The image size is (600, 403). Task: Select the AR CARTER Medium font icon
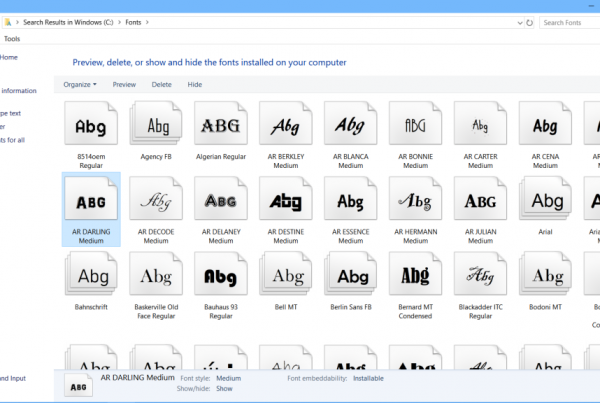pyautogui.click(x=480, y=123)
